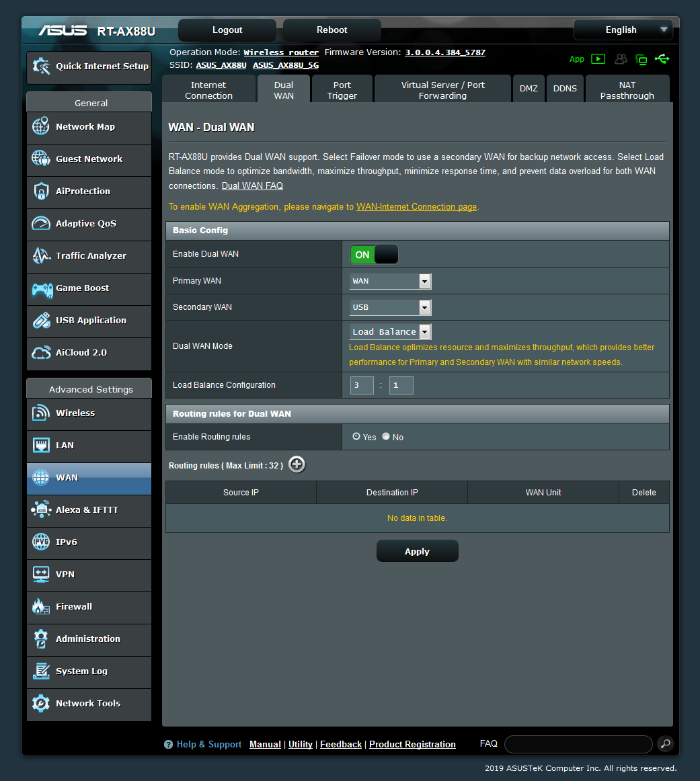The image size is (700, 781).
Task: Open Traffic Analyzer waveform icon
Action: tap(41, 255)
